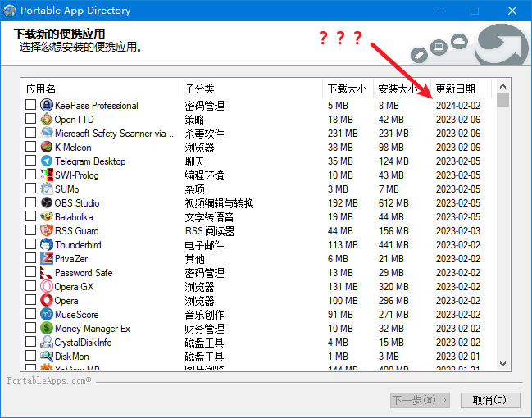Click the Opera GX icon
The height and width of the screenshot is (418, 532).
[47, 287]
